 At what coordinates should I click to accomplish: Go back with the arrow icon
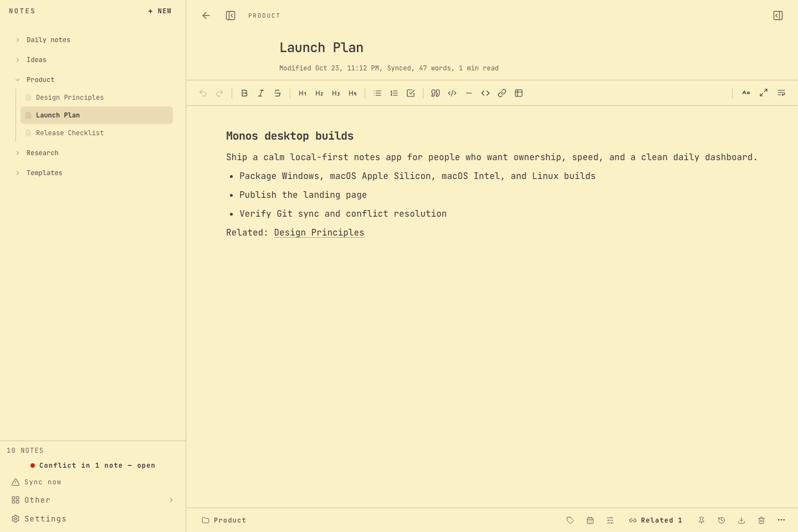(x=206, y=16)
